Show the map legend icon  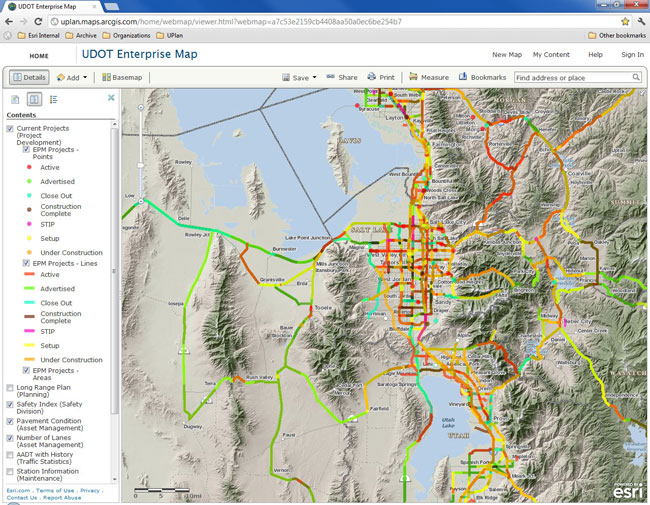point(53,100)
